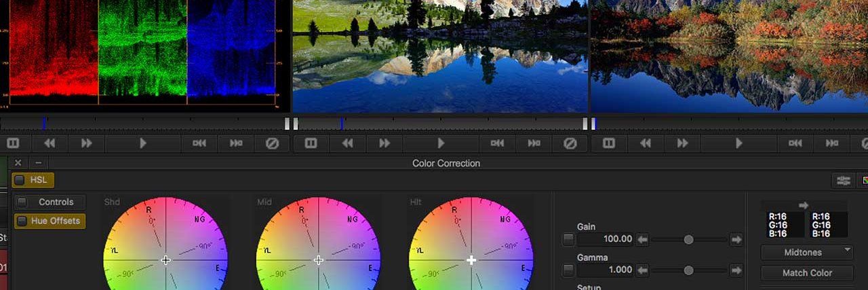Click the Gamma slider handle
868x290 pixels.
click(x=688, y=270)
